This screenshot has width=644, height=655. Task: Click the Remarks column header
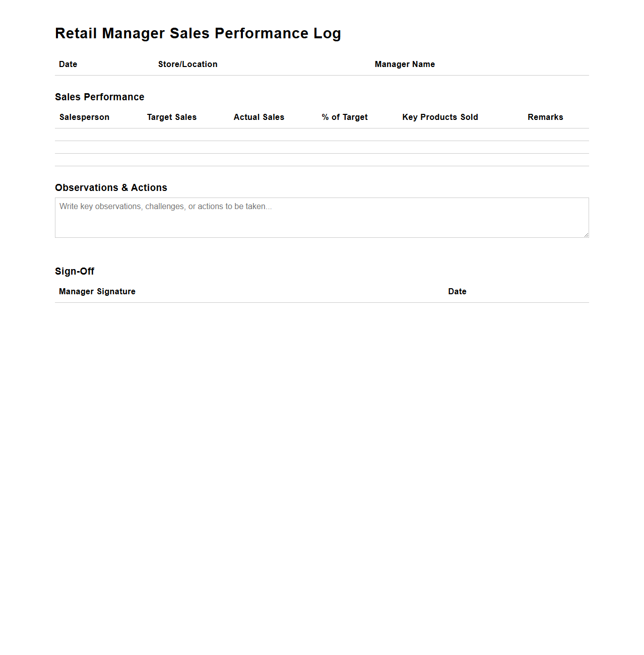(545, 117)
